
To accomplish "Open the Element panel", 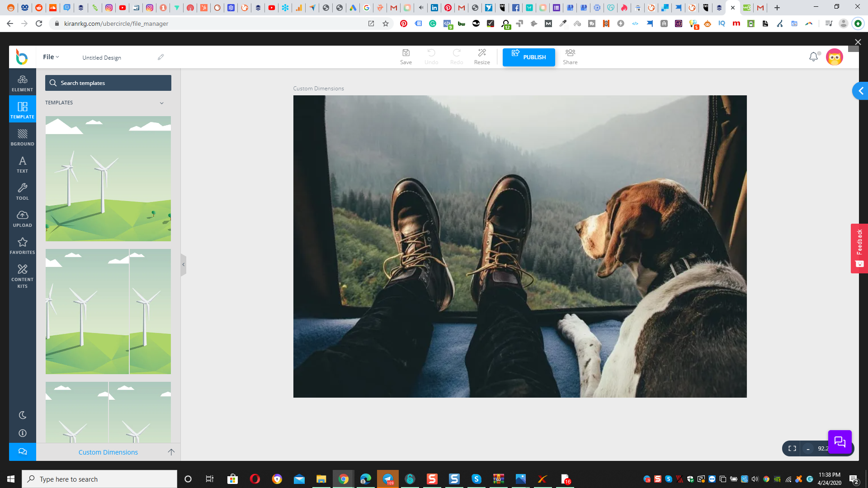I will point(22,83).
